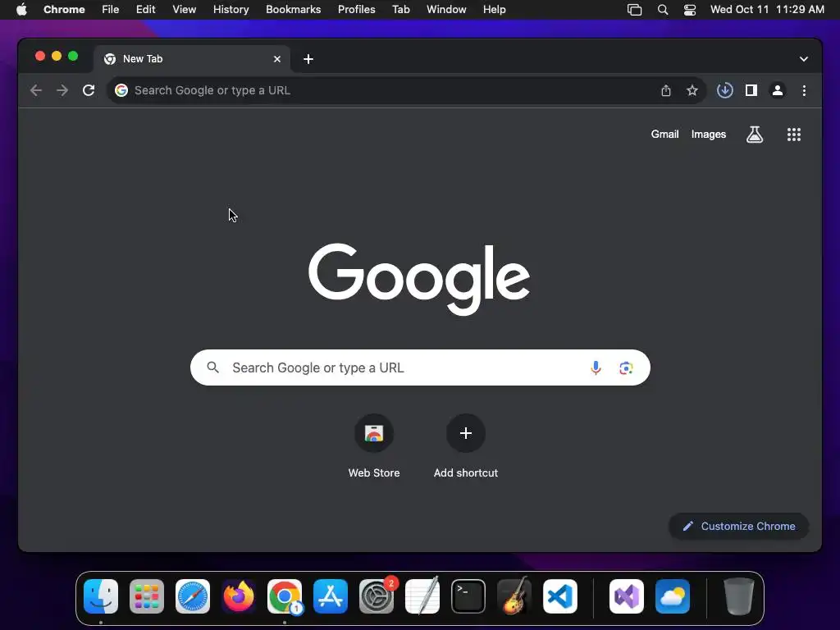Open the Search Labs flask icon
840x630 pixels.
[755, 135]
